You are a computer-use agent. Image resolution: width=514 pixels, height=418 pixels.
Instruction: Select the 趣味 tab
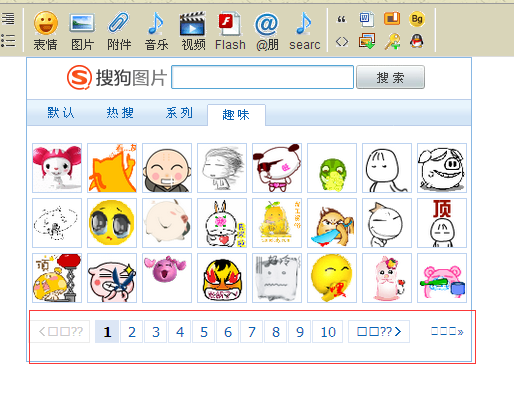[x=236, y=115]
